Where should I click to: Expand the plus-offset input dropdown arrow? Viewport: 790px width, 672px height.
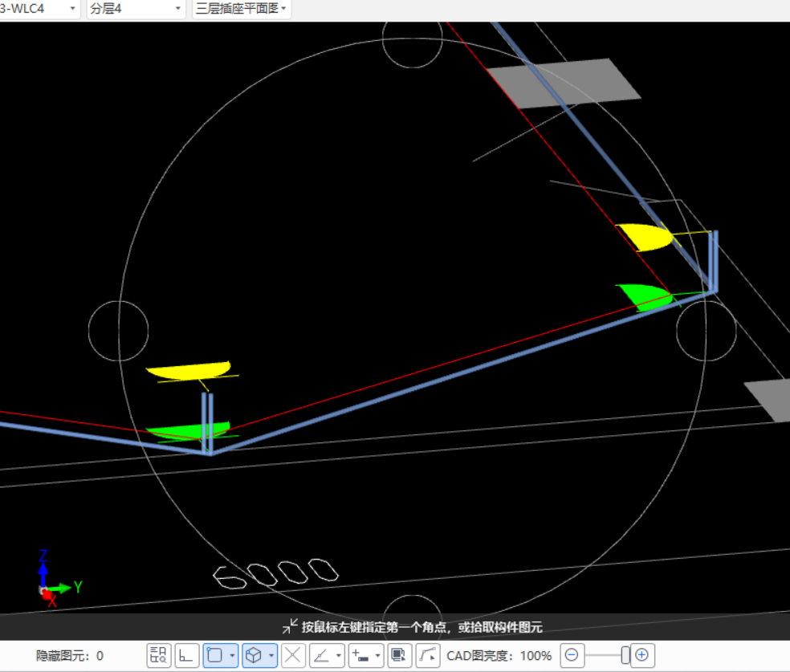tap(378, 655)
